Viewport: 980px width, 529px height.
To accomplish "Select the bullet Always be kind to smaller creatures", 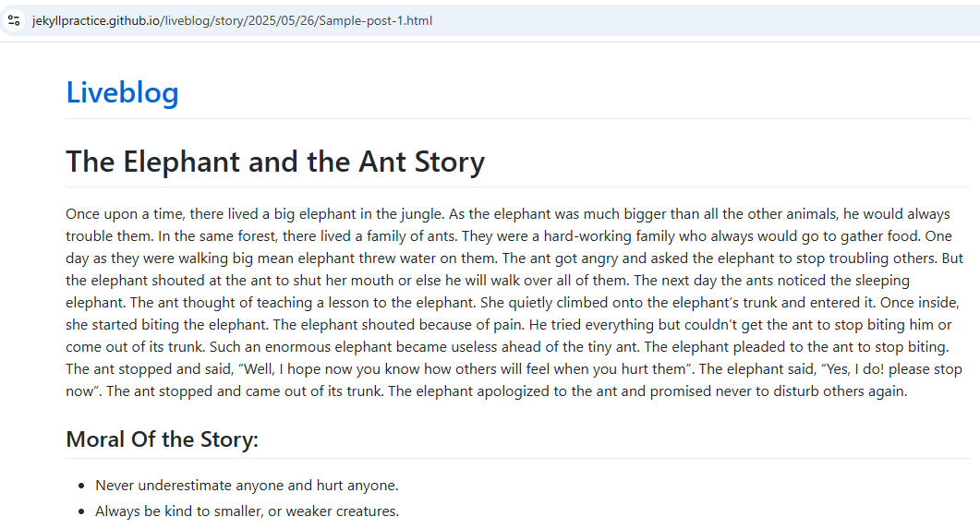I will 247,511.
